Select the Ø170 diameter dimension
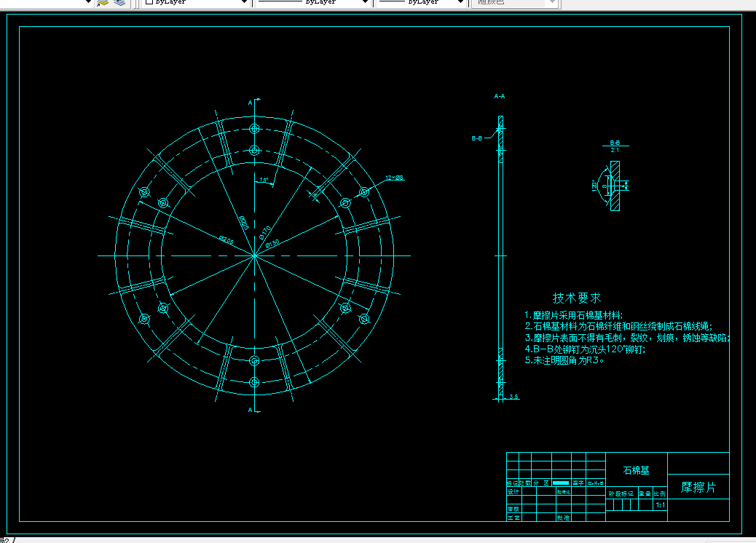756x543 pixels. click(x=265, y=233)
